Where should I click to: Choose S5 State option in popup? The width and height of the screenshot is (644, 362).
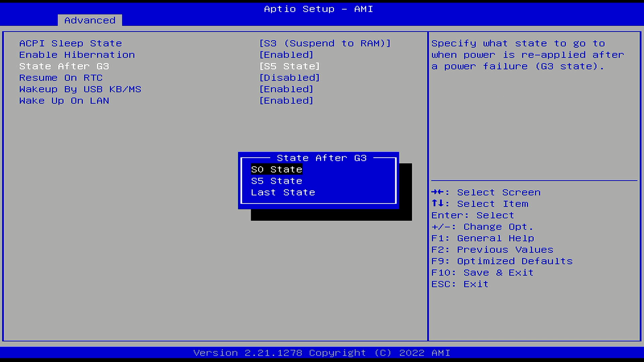click(276, 181)
